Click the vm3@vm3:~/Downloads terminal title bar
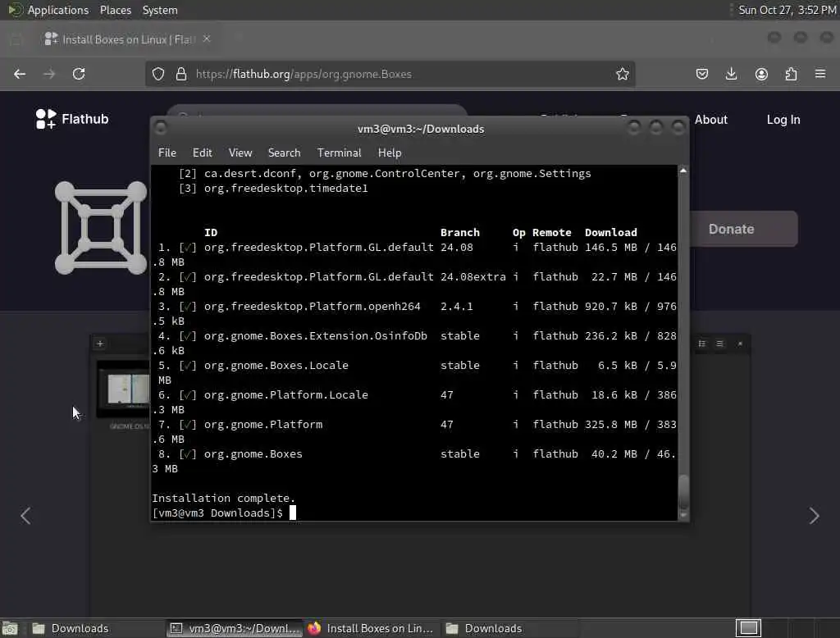 [x=421, y=129]
